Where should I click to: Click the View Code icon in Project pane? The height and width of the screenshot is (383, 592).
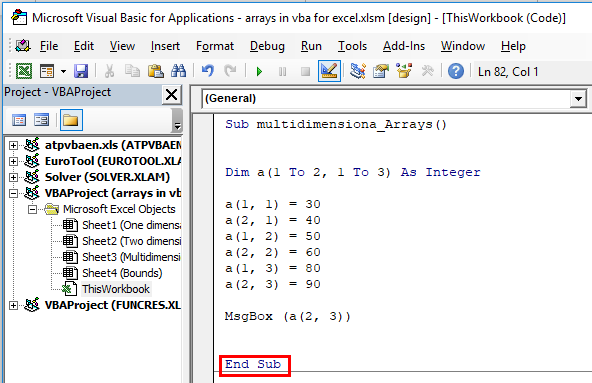pyautogui.click(x=19, y=120)
